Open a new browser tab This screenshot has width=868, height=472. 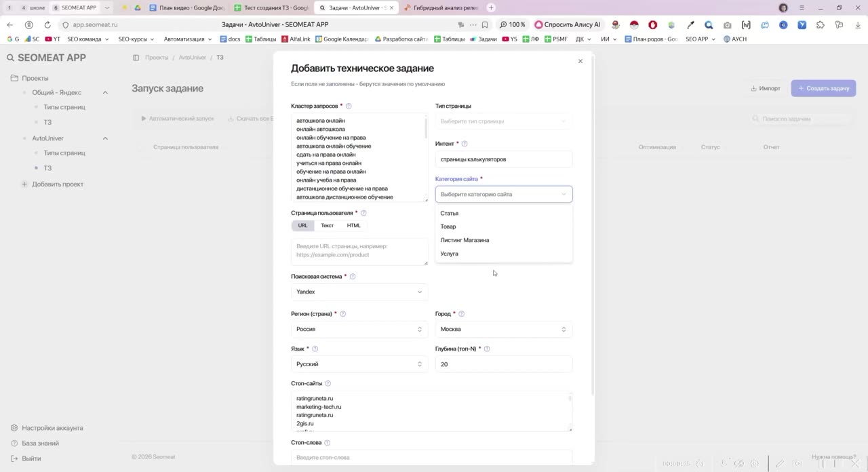pos(491,7)
